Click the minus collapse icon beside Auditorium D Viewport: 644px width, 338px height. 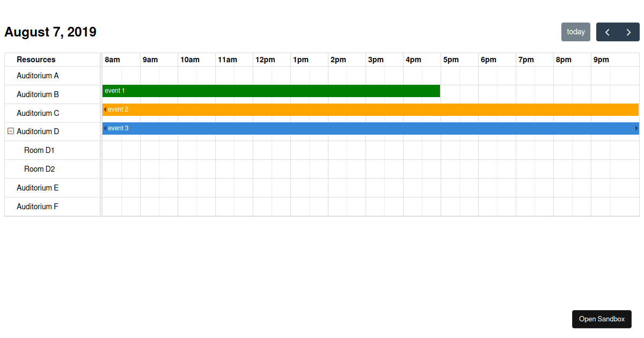[10, 131]
